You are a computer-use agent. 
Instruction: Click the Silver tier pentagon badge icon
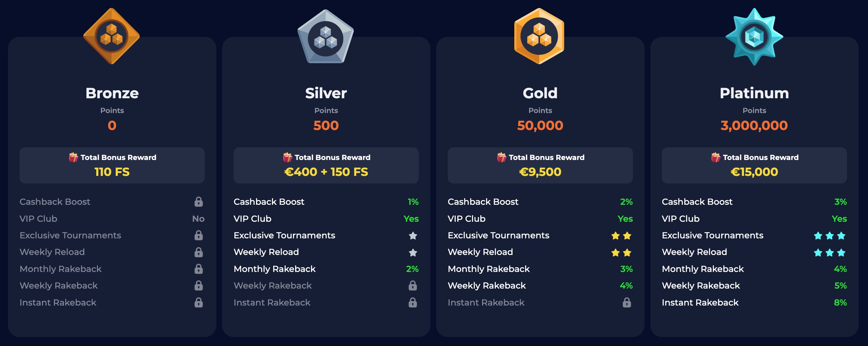tap(325, 36)
